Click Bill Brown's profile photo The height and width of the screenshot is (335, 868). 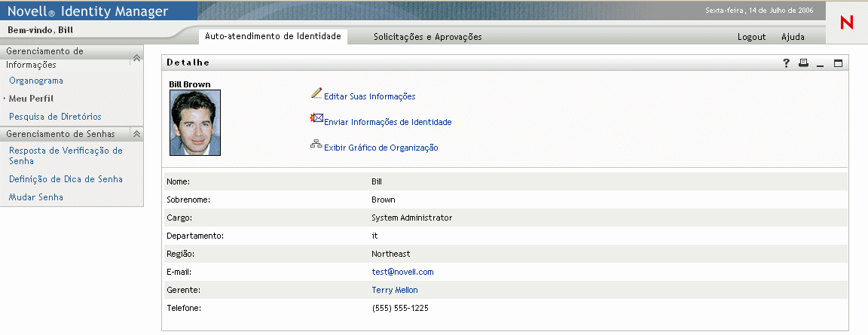[x=195, y=123]
